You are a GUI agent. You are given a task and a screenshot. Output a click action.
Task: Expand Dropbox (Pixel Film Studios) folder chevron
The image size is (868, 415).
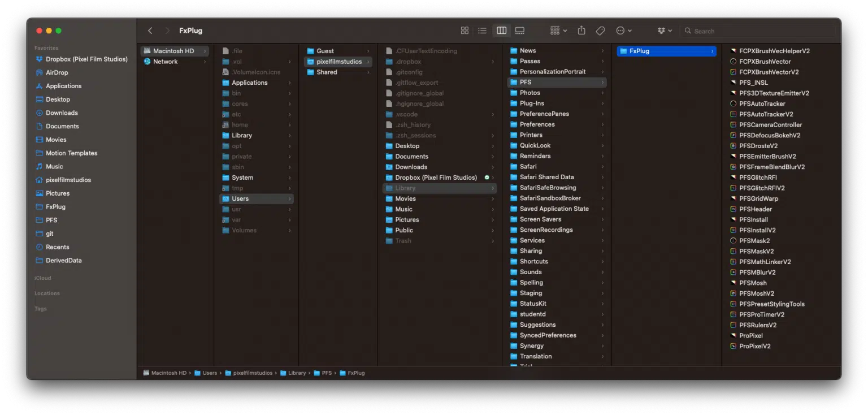(x=493, y=178)
